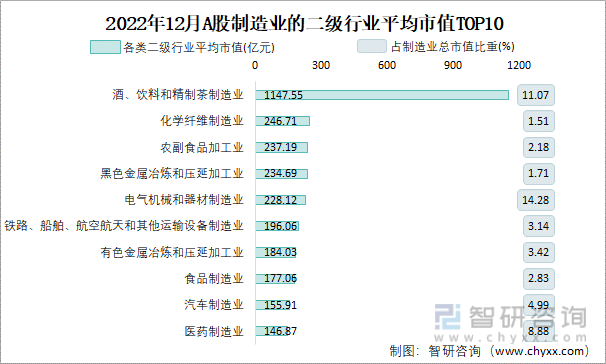
Task: Select category label 黑色金属冶炼和压延加工业
Action: [x=172, y=173]
